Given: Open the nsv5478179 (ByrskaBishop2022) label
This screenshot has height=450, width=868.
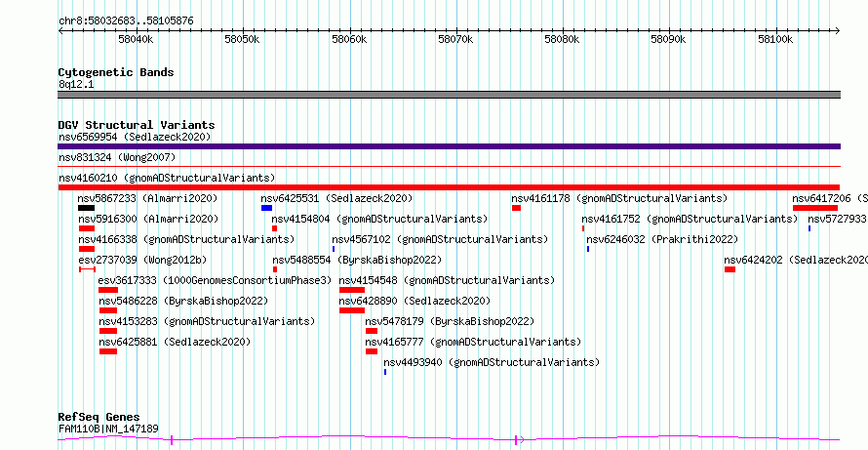Looking at the screenshot, I should [x=450, y=321].
